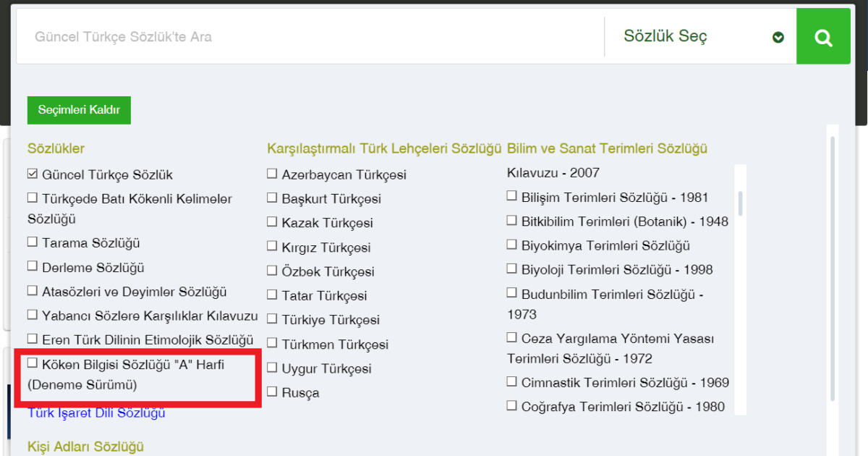Check the Rusça language option

pyautogui.click(x=272, y=392)
